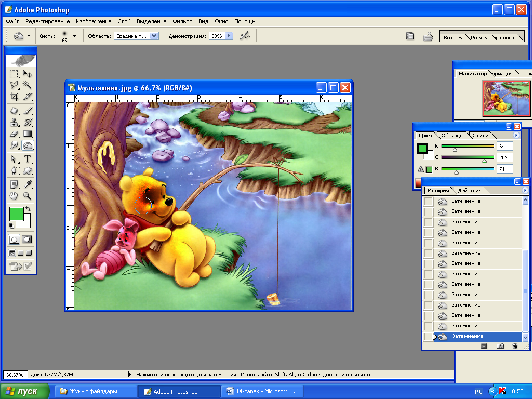Screen dimensions: 532x399
Task: Select the Burn tool in the toolbox
Action: point(28,145)
